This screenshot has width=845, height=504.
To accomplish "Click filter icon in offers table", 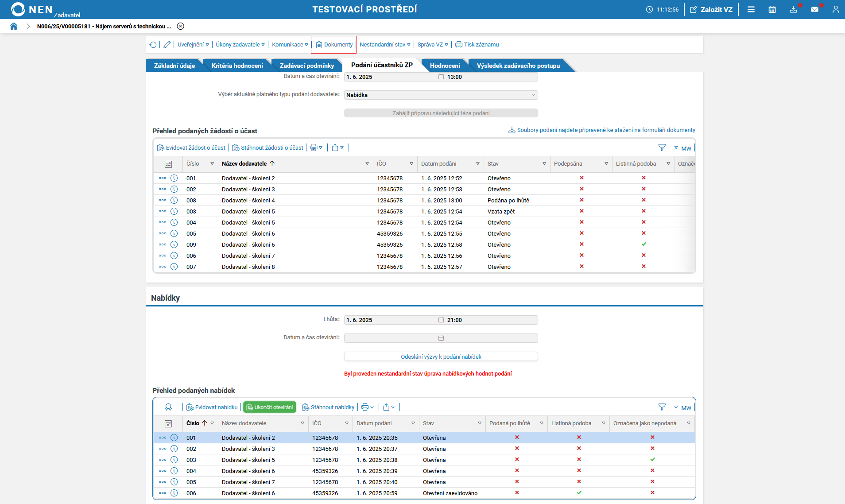I will 662,407.
